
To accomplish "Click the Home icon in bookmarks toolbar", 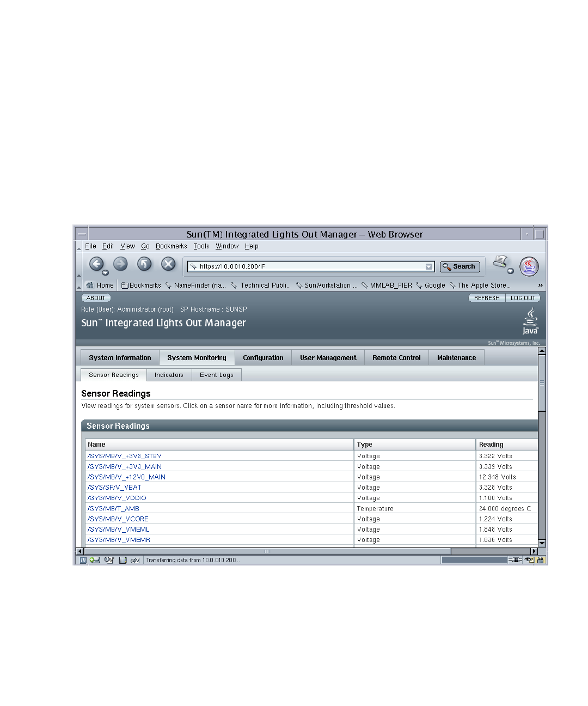I will 90,285.
